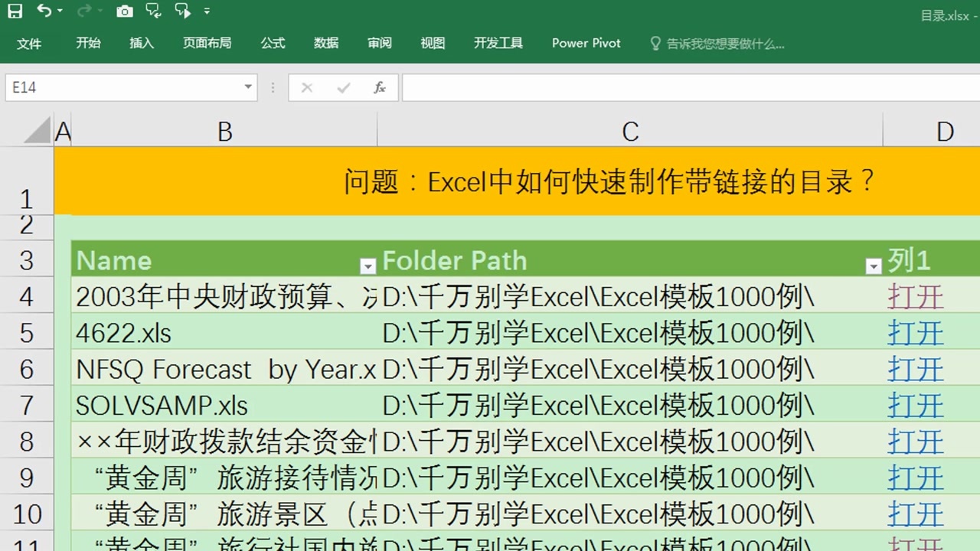Select row 7 header

[27, 406]
